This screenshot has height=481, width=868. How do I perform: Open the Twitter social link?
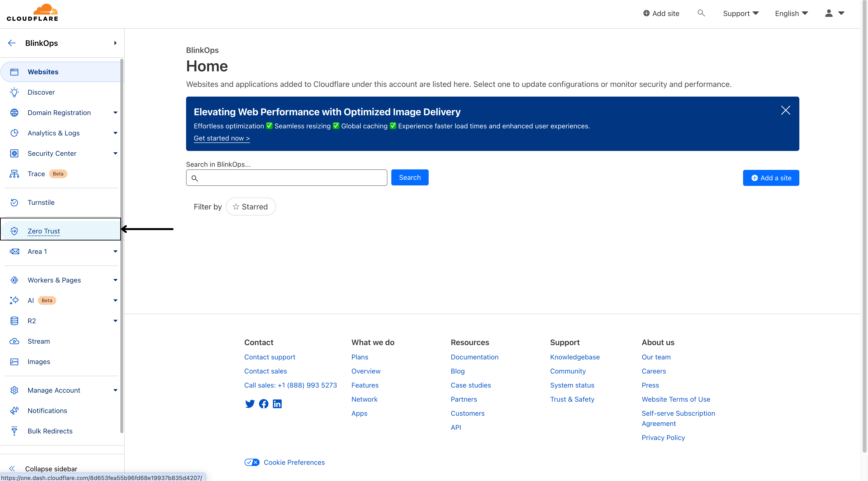pyautogui.click(x=250, y=404)
